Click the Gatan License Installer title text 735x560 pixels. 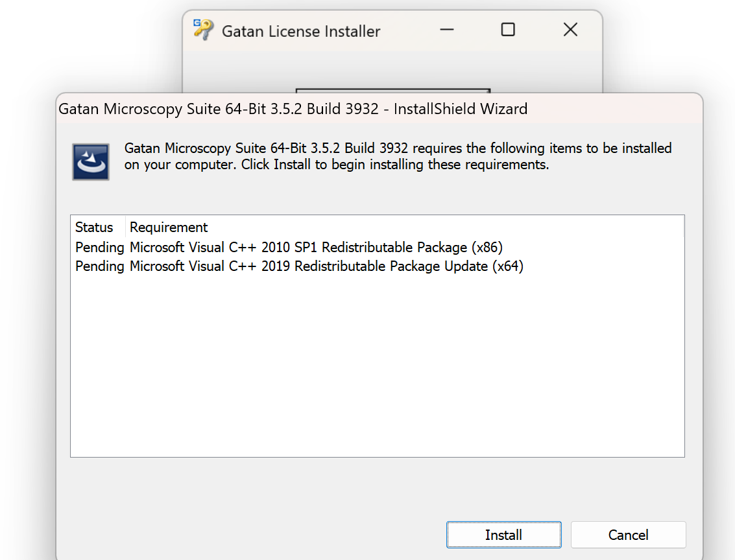[301, 31]
